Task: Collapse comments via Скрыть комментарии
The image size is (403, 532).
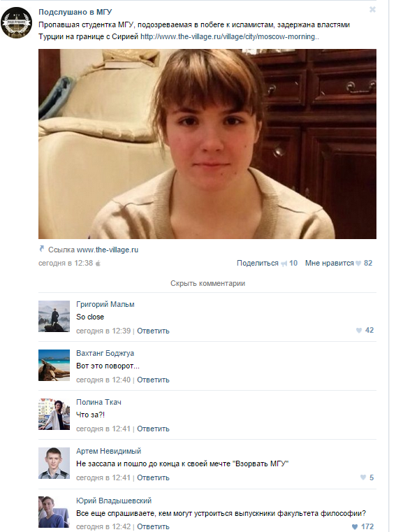Action: coord(207,283)
